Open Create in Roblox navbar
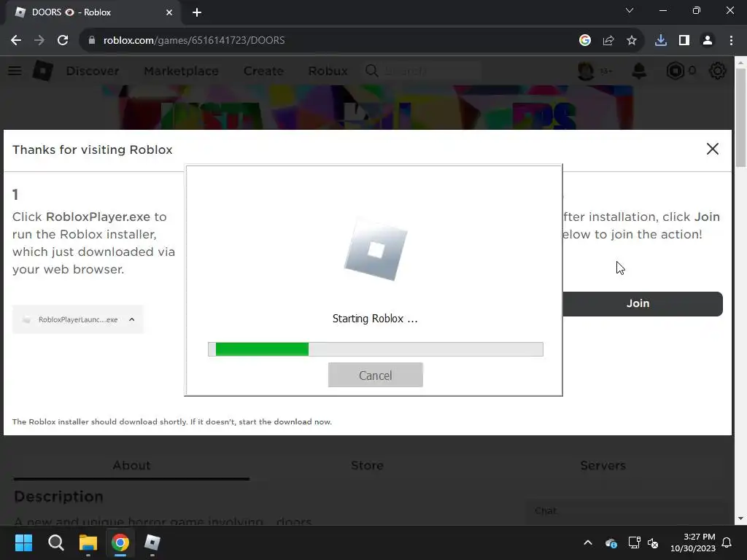The height and width of the screenshot is (560, 747). 263,71
